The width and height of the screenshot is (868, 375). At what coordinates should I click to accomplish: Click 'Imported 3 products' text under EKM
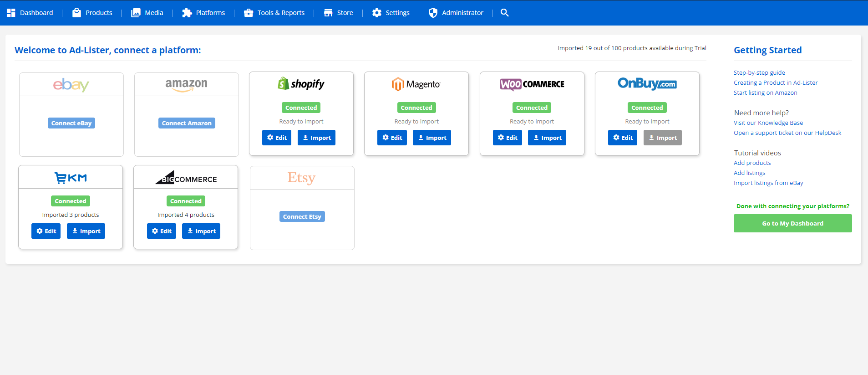tap(71, 215)
